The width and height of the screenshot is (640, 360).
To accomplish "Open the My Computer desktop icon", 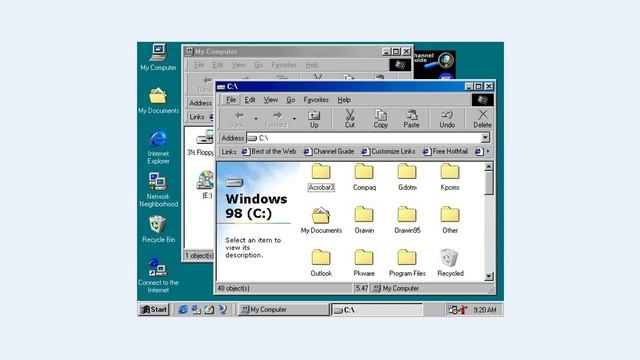I will tap(158, 57).
